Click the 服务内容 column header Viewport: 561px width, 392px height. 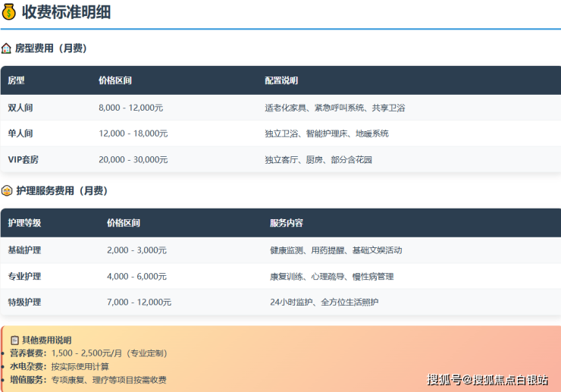coord(287,223)
